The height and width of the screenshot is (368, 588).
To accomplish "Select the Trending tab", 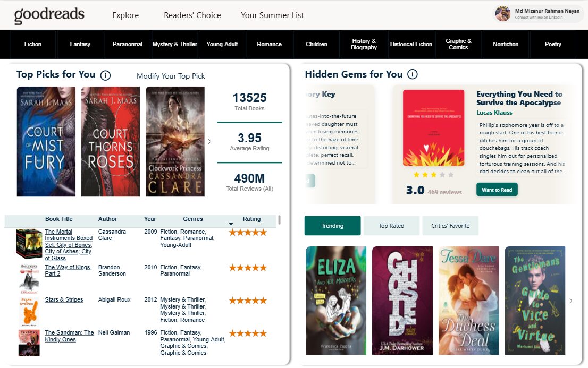I will coord(332,226).
